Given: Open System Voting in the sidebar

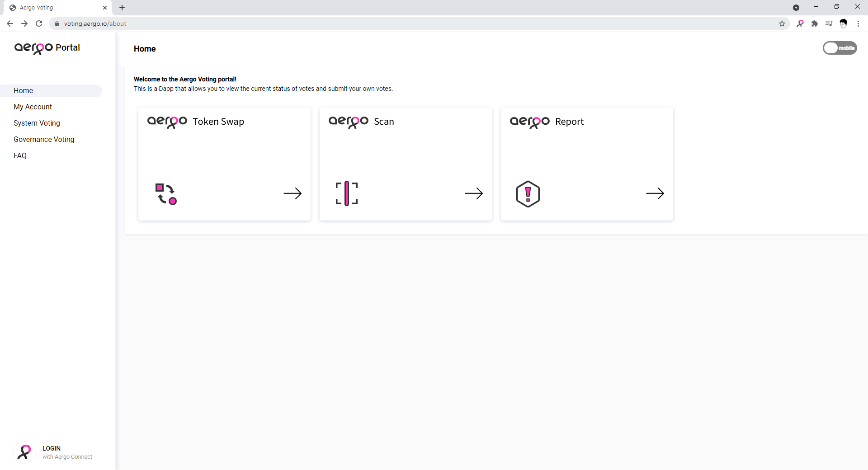Looking at the screenshot, I should pyautogui.click(x=37, y=123).
